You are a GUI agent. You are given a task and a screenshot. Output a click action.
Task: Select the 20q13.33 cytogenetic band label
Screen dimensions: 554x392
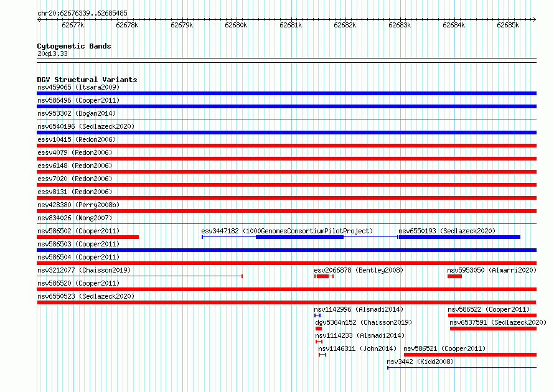click(52, 54)
